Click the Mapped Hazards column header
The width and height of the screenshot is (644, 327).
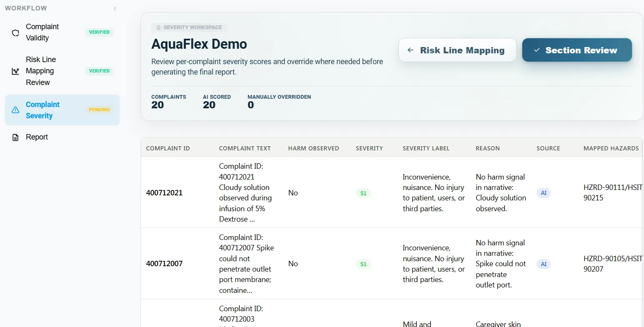pos(611,148)
